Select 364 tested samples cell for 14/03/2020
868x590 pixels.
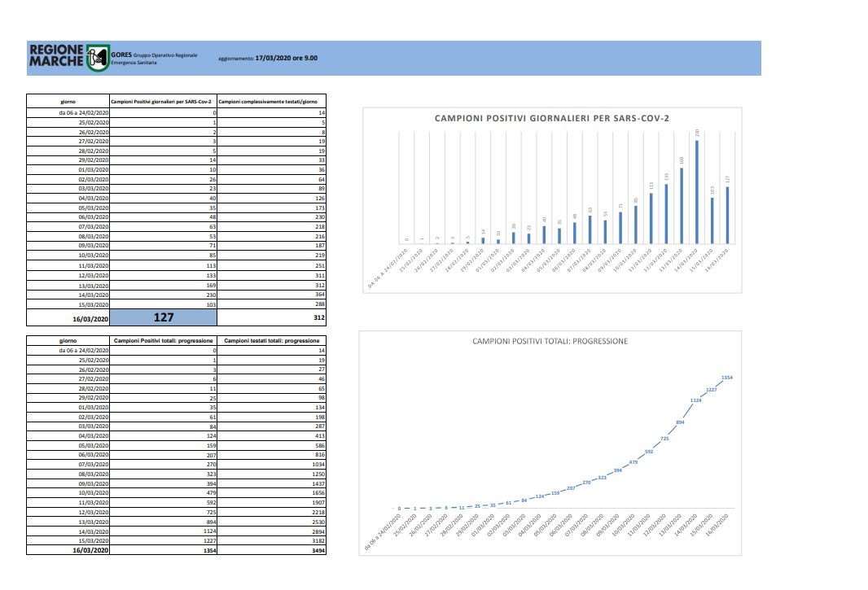tap(271, 295)
